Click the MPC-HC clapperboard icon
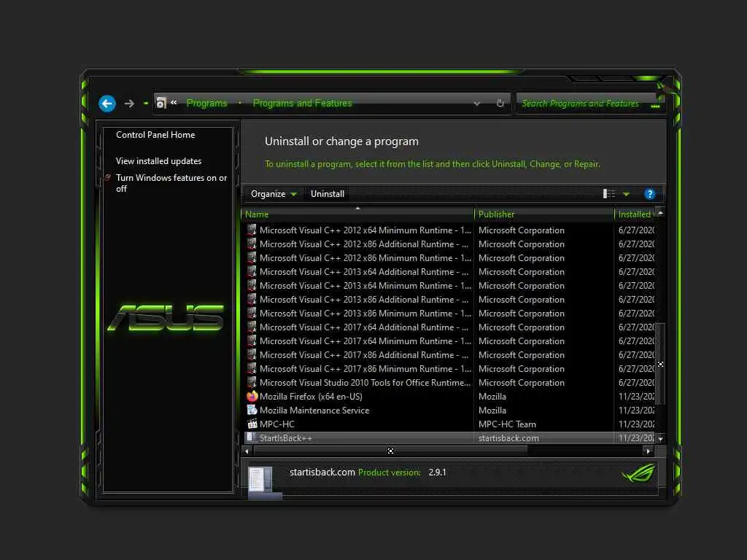The width and height of the screenshot is (747, 560). point(252,424)
